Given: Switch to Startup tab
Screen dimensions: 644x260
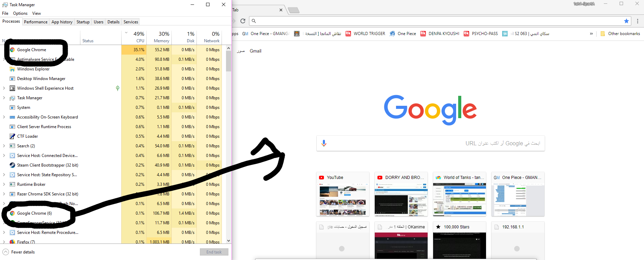Looking at the screenshot, I should (x=83, y=22).
